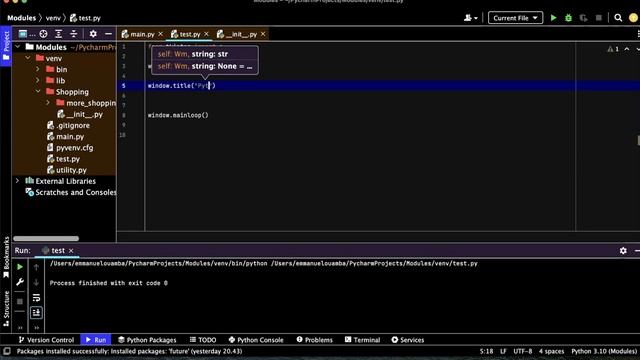Image resolution: width=640 pixels, height=360 pixels.
Task: Click Python 3.10 interpreter in status bar
Action: click(x=604, y=351)
